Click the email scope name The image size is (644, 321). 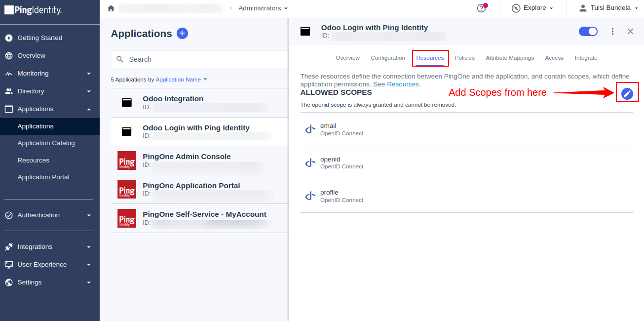coord(328,126)
